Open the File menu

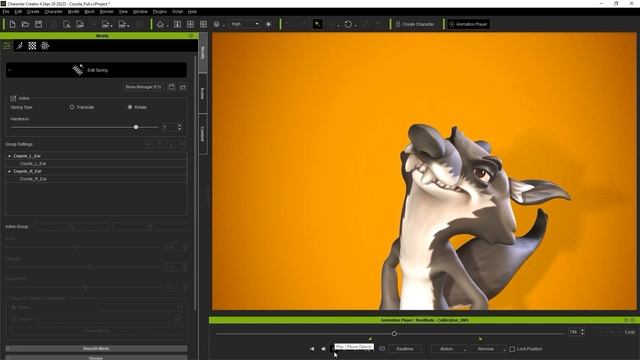pos(6,12)
